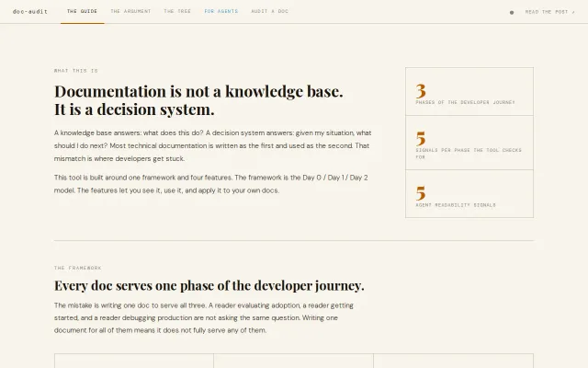
Task: Click the 'Agent readability signals' stat card
Action: [469, 194]
